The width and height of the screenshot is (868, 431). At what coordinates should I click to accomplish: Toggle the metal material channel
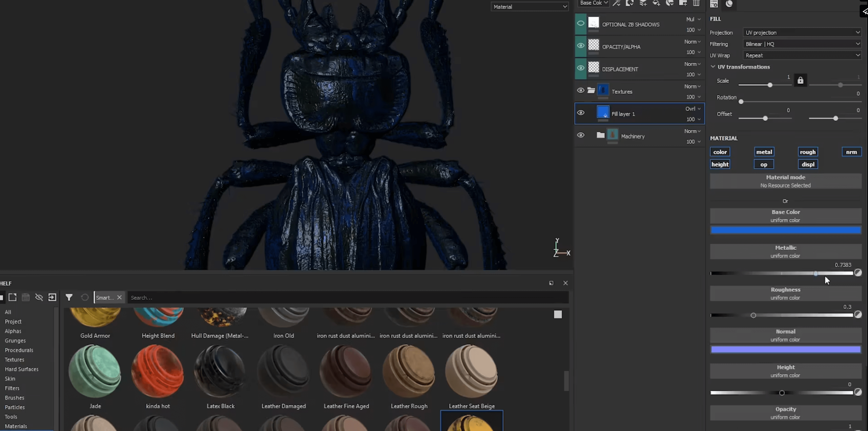point(764,152)
